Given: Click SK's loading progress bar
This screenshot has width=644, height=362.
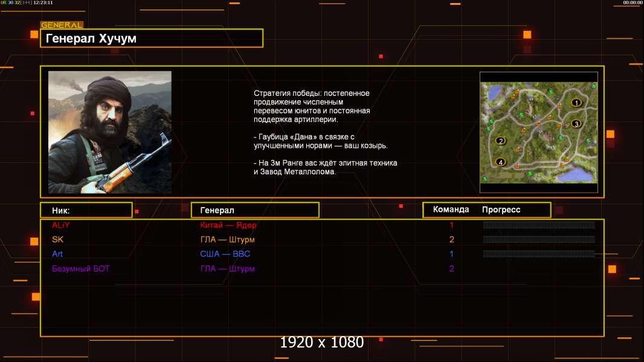Looking at the screenshot, I should point(539,240).
